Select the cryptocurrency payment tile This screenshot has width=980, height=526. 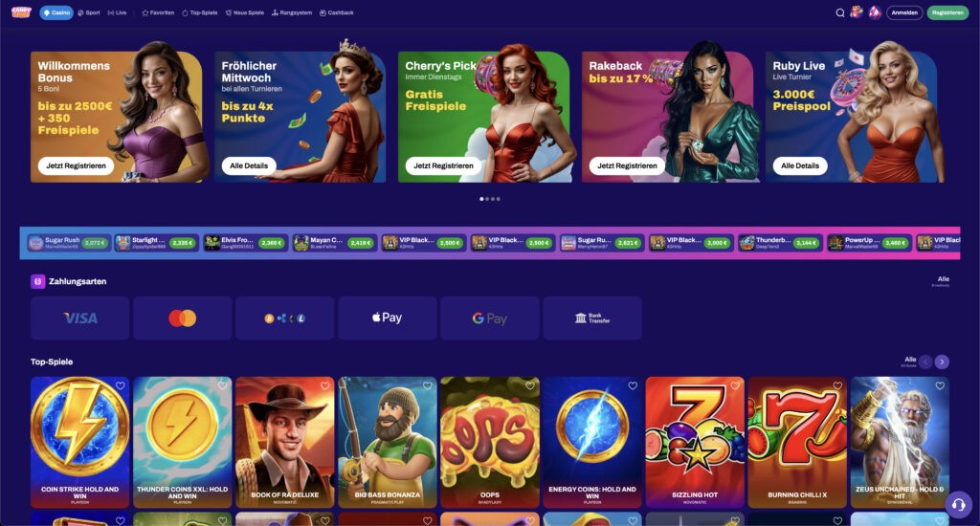pos(285,318)
